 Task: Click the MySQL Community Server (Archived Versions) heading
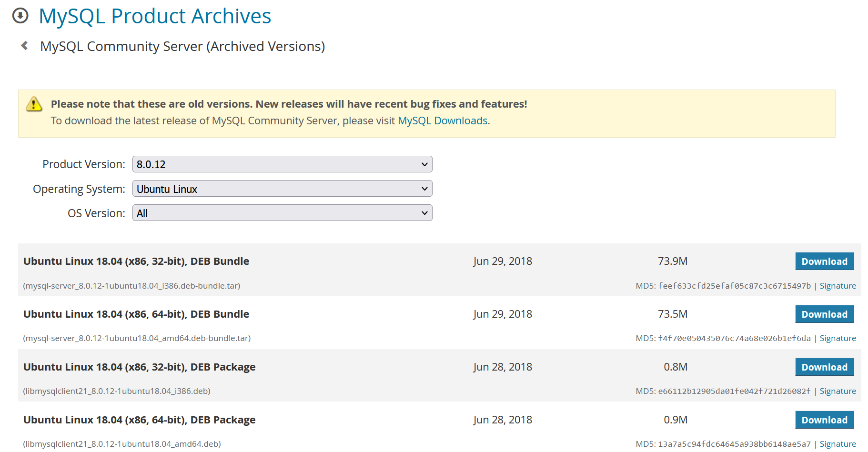pyautogui.click(x=182, y=47)
